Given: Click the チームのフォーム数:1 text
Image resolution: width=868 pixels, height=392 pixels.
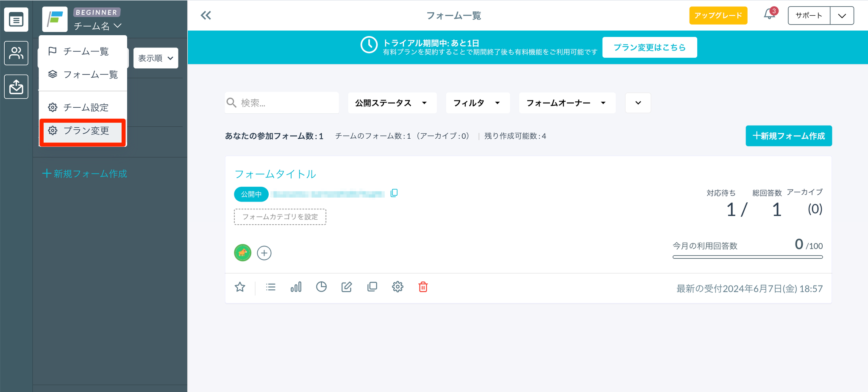Looking at the screenshot, I should click(373, 136).
